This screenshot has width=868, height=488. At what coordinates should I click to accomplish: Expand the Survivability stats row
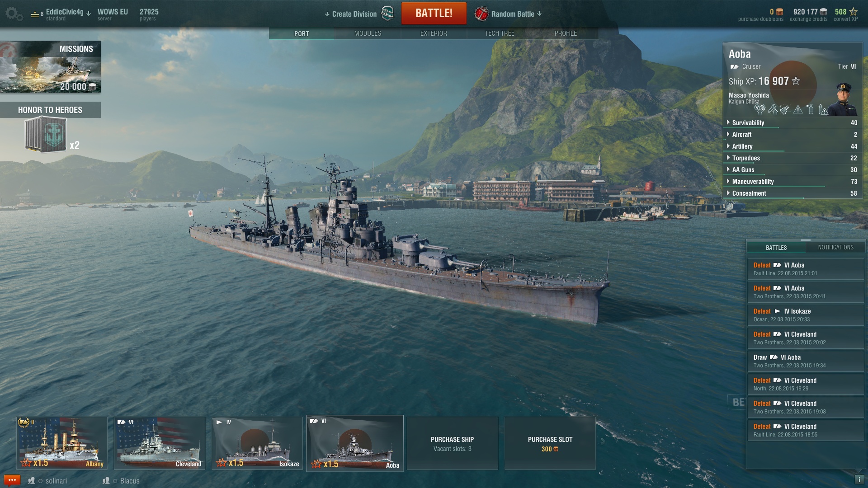[x=793, y=123]
